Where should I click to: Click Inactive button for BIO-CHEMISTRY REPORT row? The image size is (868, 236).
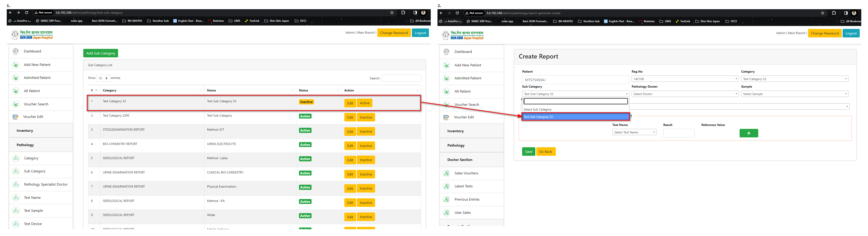point(366,146)
